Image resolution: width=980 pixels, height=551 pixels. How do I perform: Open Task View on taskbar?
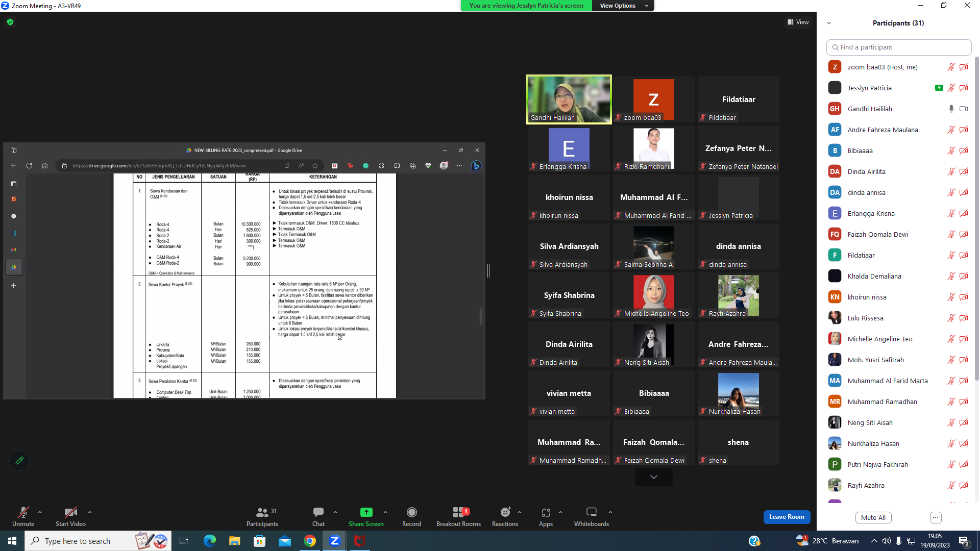(x=184, y=541)
